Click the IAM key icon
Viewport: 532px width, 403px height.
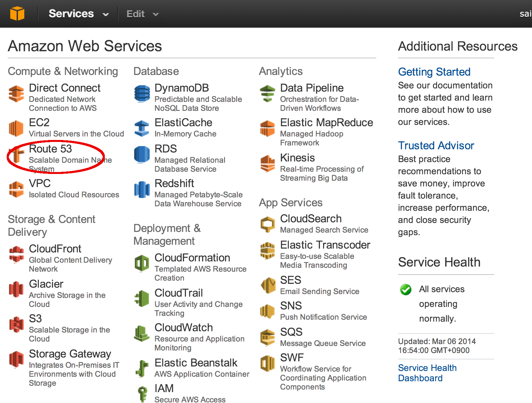[142, 393]
